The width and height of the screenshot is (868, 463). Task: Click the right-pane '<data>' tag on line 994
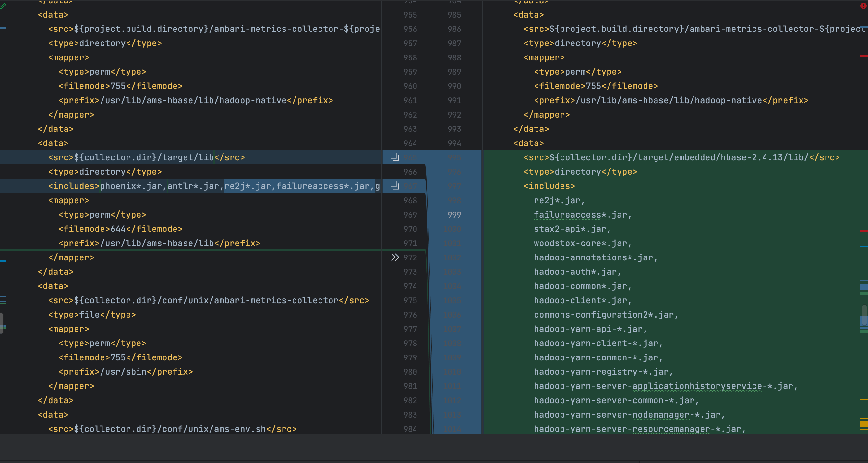(528, 143)
